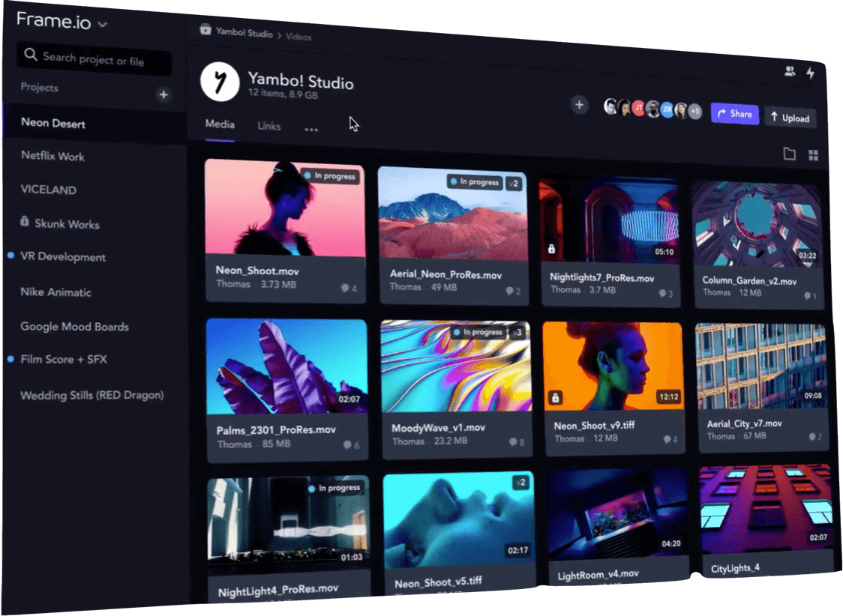Image resolution: width=843 pixels, height=616 pixels.
Task: Open the Frame.io account dropdown
Action: (102, 24)
